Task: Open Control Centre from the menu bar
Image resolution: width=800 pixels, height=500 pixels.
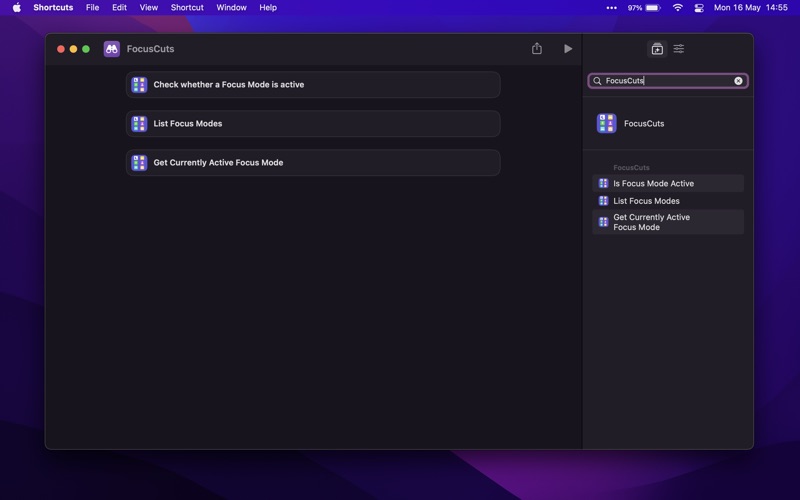Action: click(x=699, y=8)
